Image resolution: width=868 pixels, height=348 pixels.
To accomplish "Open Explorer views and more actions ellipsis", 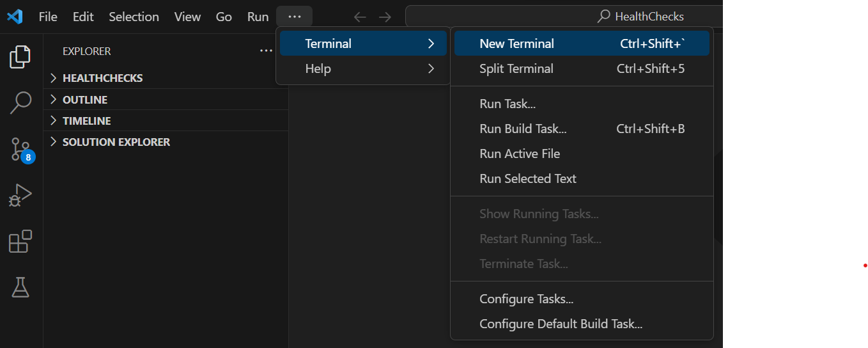I will click(x=267, y=51).
